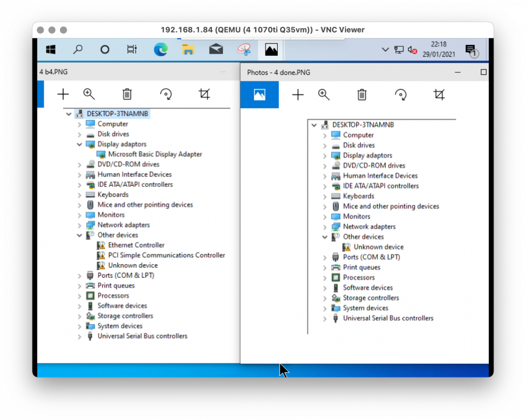Click Photos - 4 done.PNG title

[x=278, y=73]
